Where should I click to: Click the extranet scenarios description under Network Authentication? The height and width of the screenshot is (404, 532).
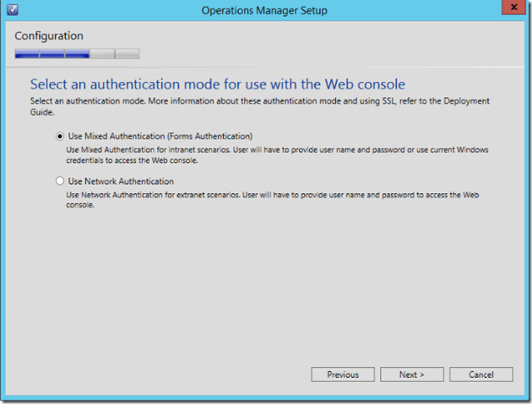click(277, 200)
